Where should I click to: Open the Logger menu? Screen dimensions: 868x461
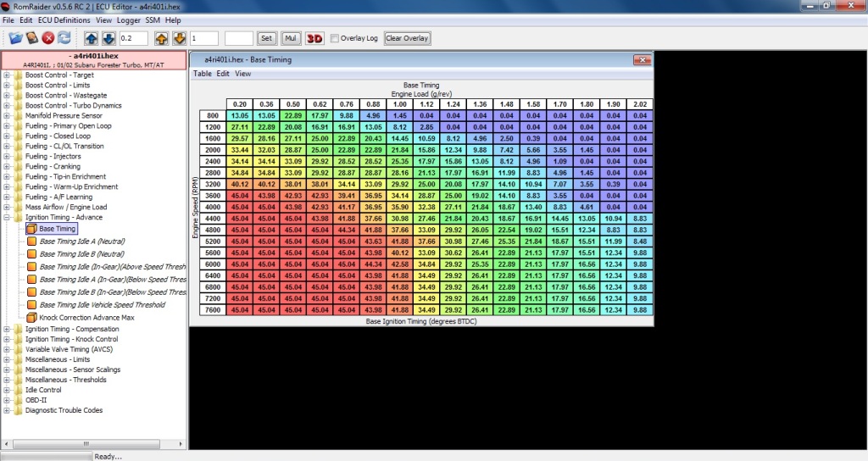click(127, 19)
